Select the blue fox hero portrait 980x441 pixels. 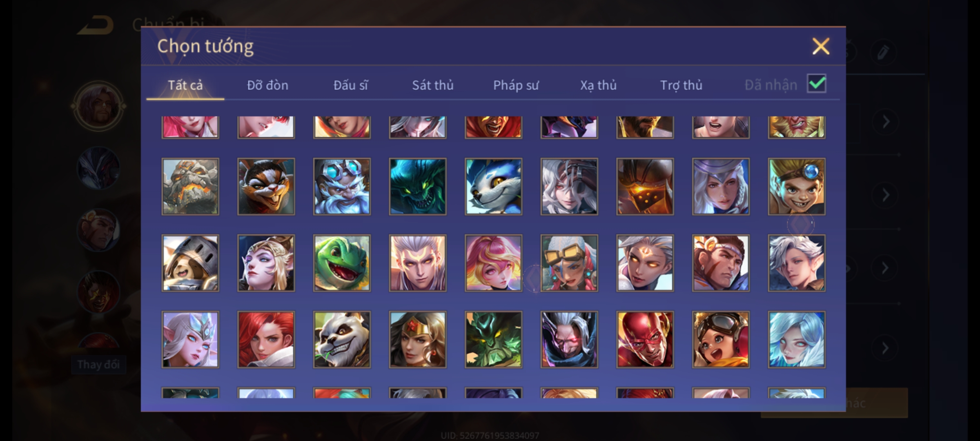493,187
